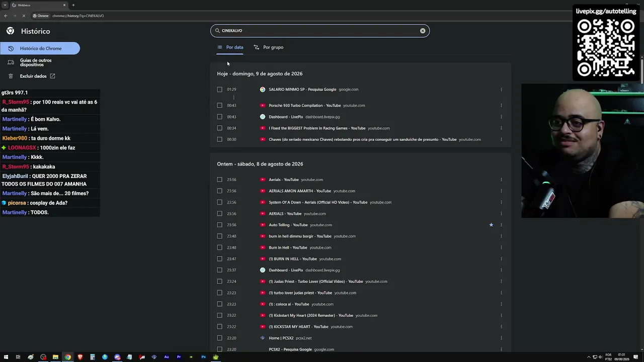Open the 23:37 Dashboard - LivePix link
The height and width of the screenshot is (362, 644).
286,270
